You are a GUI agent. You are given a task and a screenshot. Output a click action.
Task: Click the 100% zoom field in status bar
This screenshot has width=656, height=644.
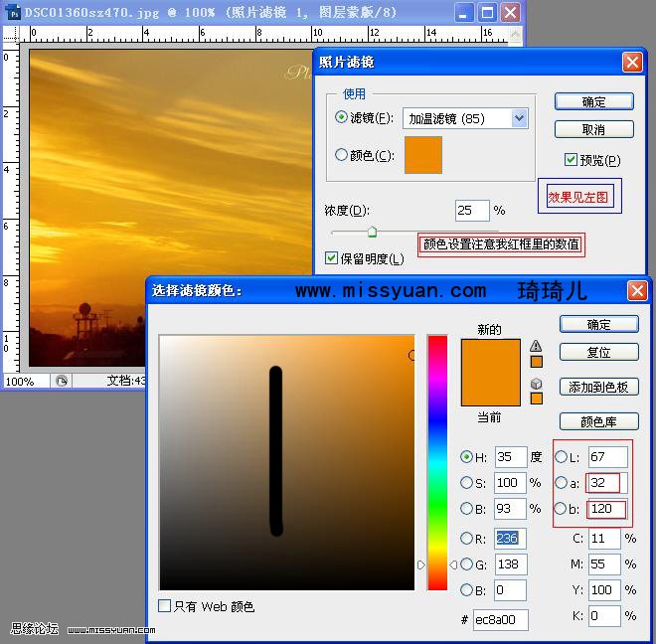pyautogui.click(x=26, y=382)
